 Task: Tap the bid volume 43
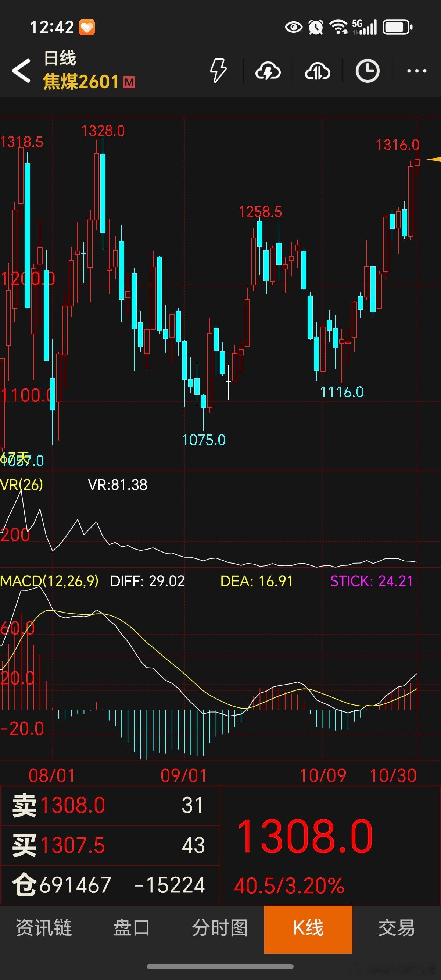(193, 845)
